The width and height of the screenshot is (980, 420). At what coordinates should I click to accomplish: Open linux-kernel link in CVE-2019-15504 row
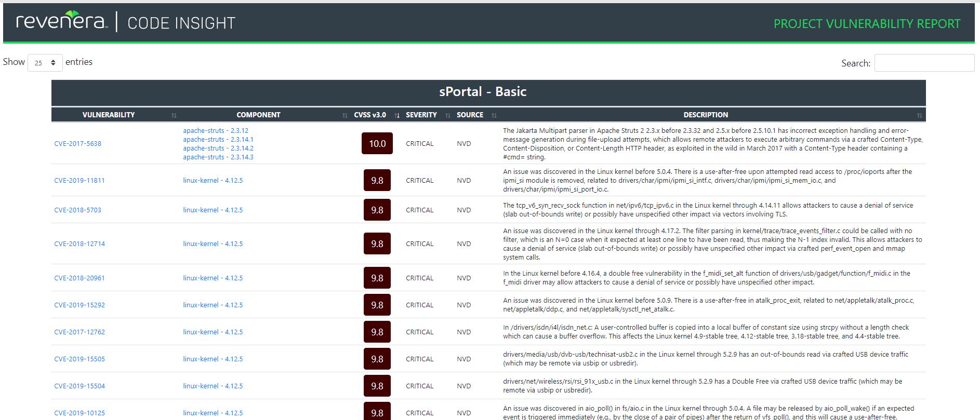(x=213, y=386)
